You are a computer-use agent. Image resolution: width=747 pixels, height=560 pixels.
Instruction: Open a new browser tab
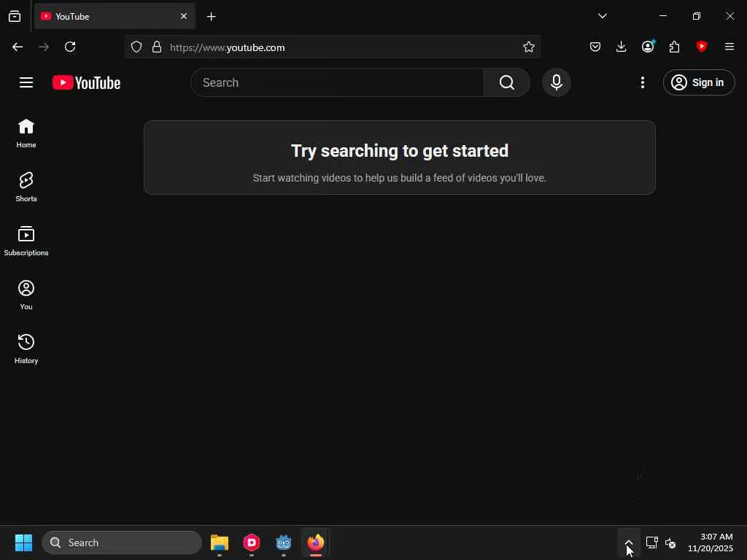(211, 17)
